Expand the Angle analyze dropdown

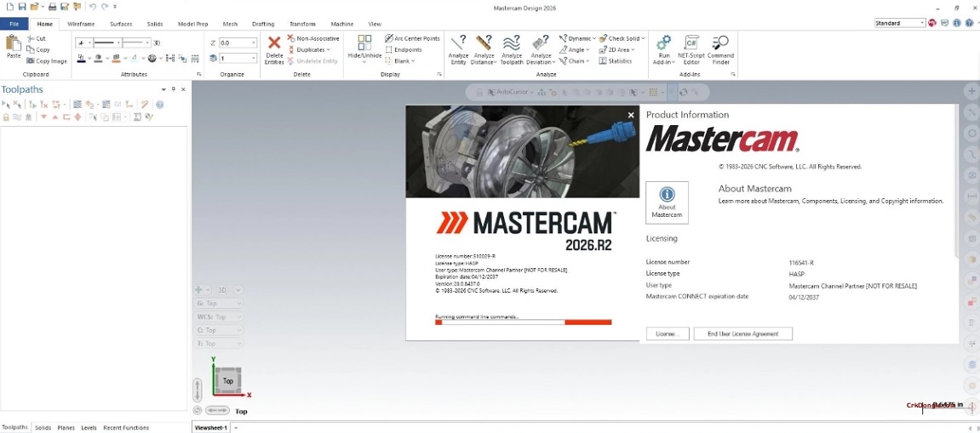(x=588, y=49)
